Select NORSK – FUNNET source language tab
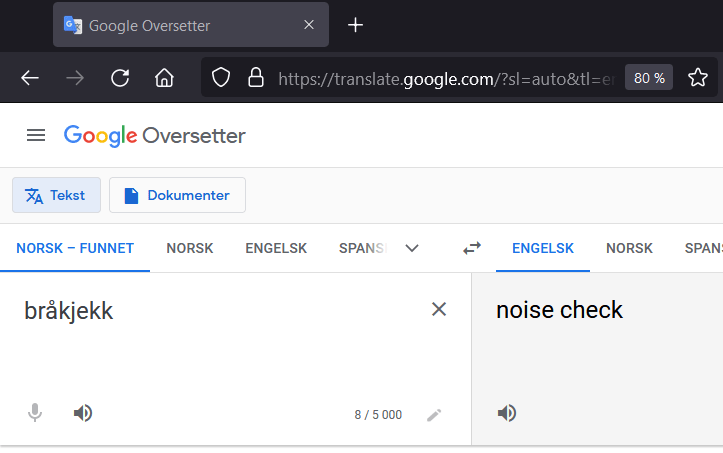The image size is (723, 453). (75, 249)
